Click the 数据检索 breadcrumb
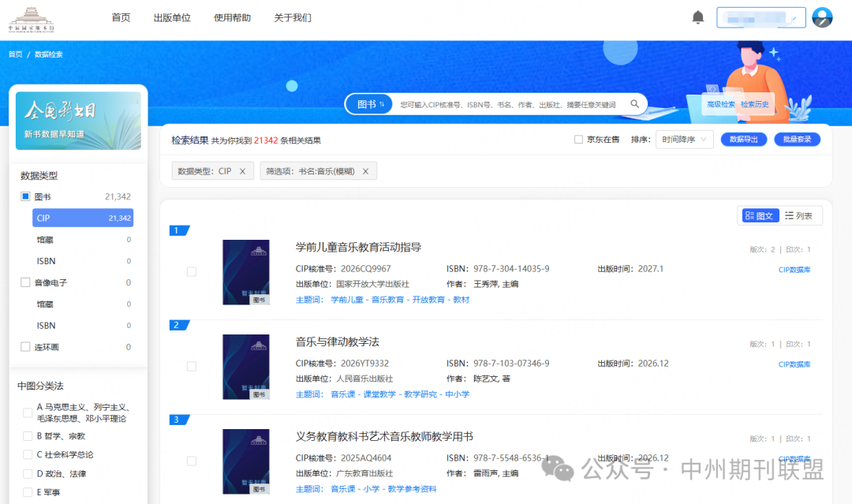 (x=48, y=54)
